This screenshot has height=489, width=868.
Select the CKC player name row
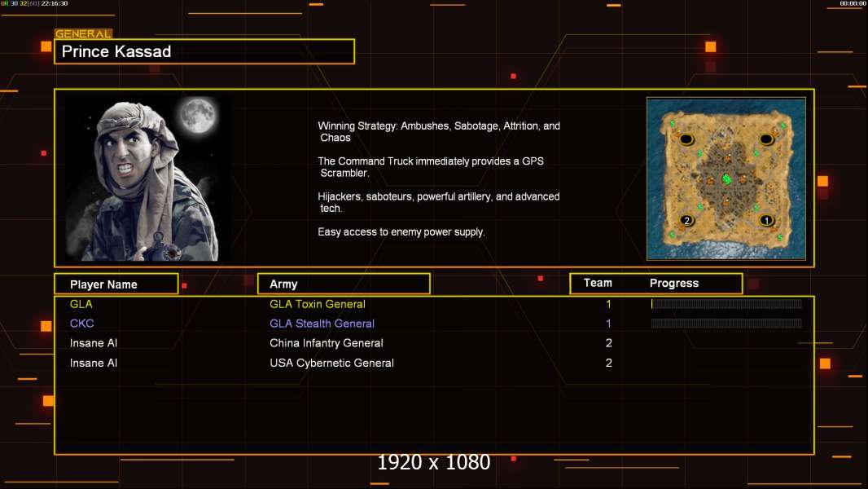pos(82,324)
